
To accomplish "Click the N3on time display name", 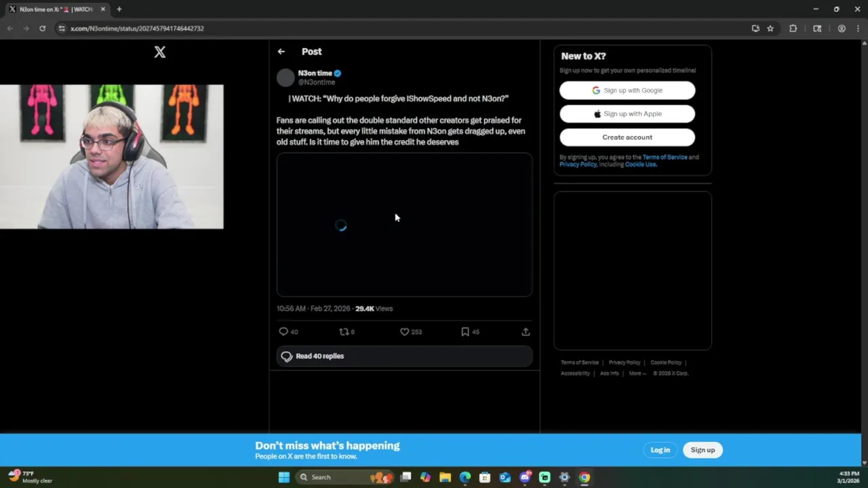I will point(315,73).
